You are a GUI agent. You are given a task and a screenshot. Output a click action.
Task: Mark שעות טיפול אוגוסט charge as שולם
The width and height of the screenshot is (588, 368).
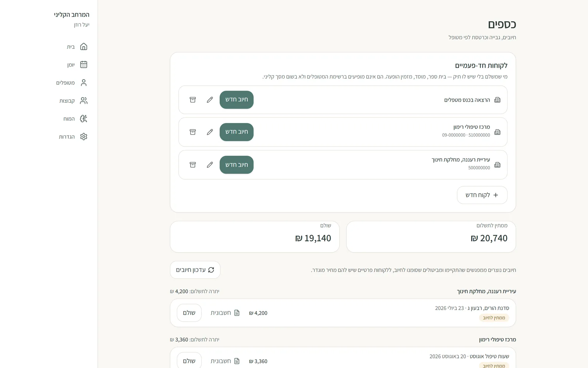(189, 361)
